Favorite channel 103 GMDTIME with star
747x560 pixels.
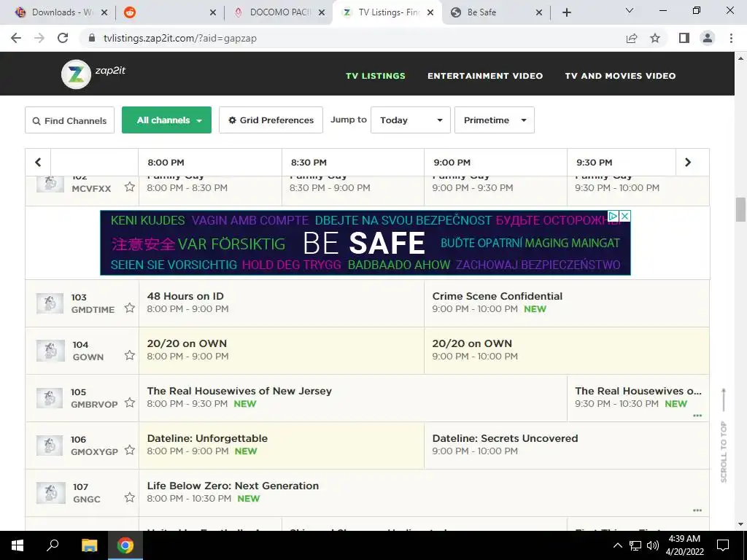pyautogui.click(x=130, y=308)
